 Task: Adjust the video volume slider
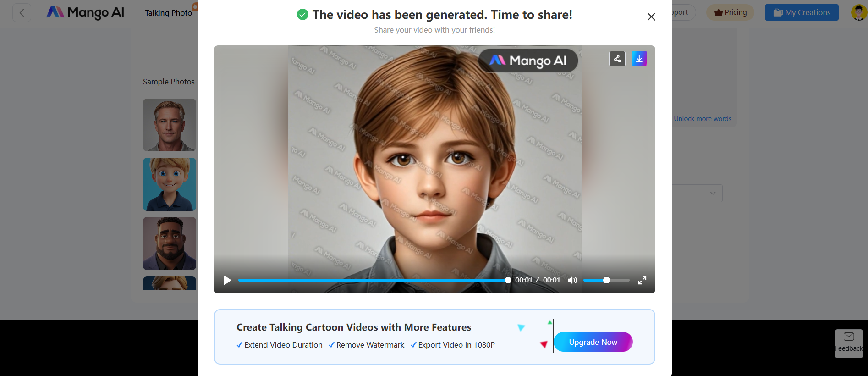point(606,280)
